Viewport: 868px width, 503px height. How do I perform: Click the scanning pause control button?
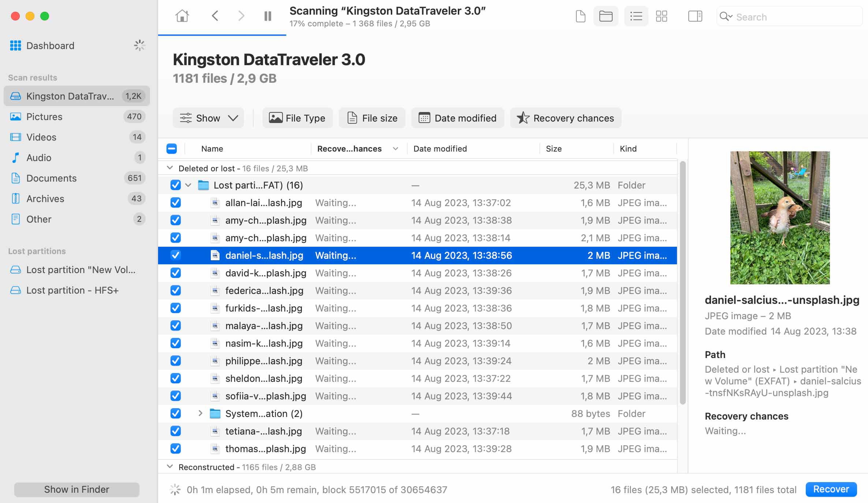coord(267,16)
